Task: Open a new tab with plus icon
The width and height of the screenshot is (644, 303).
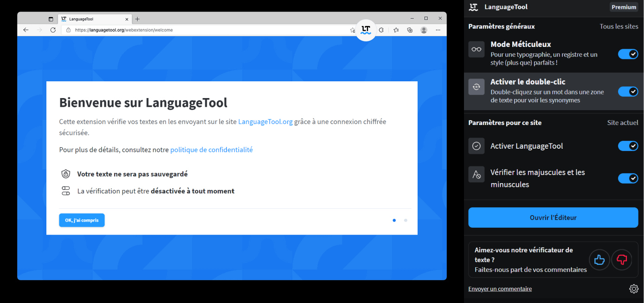Action: 137,19
